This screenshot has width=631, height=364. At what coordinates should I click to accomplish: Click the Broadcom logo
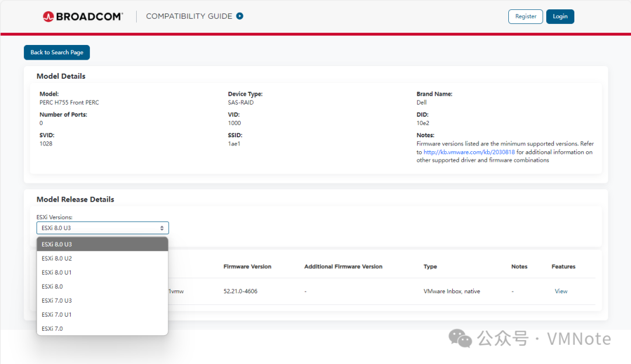tap(82, 16)
